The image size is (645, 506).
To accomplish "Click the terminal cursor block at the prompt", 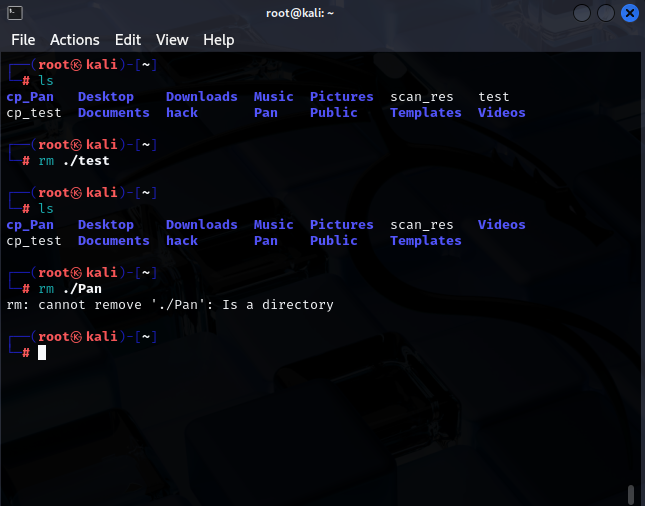I will pos(42,353).
